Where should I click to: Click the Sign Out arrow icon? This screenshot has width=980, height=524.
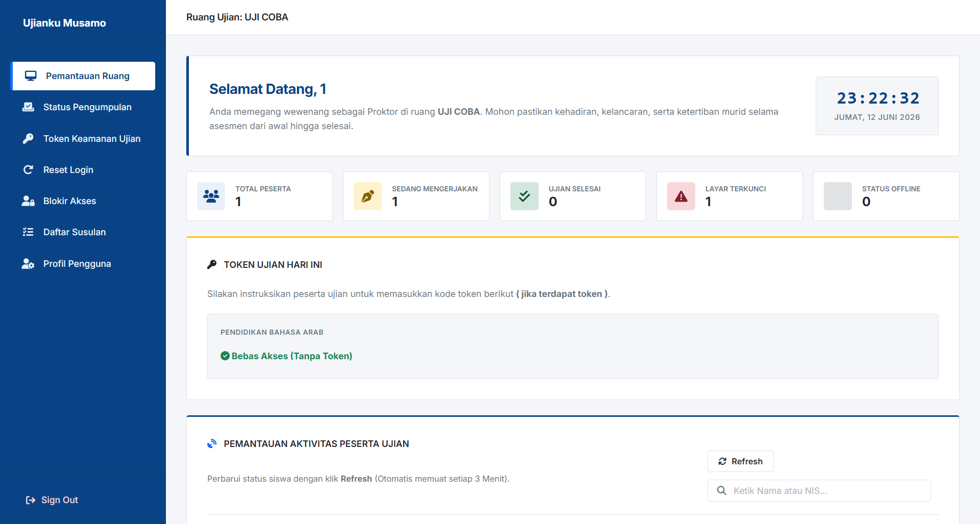(x=31, y=500)
